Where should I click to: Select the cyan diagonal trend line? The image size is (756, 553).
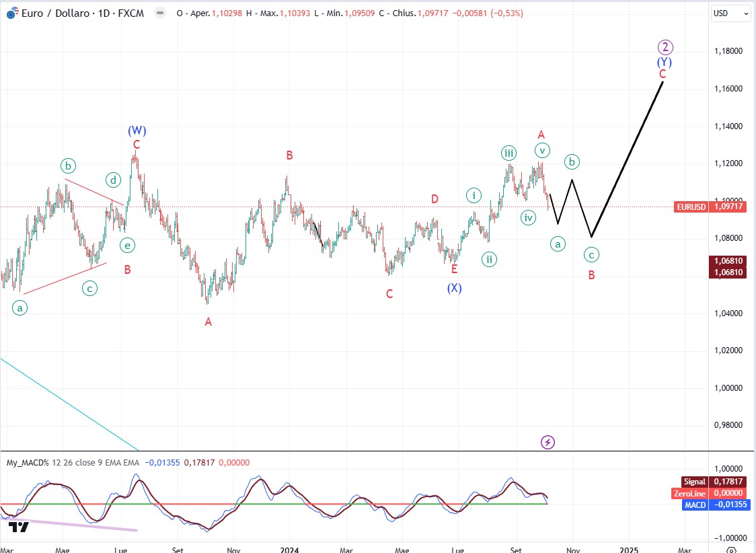click(69, 404)
